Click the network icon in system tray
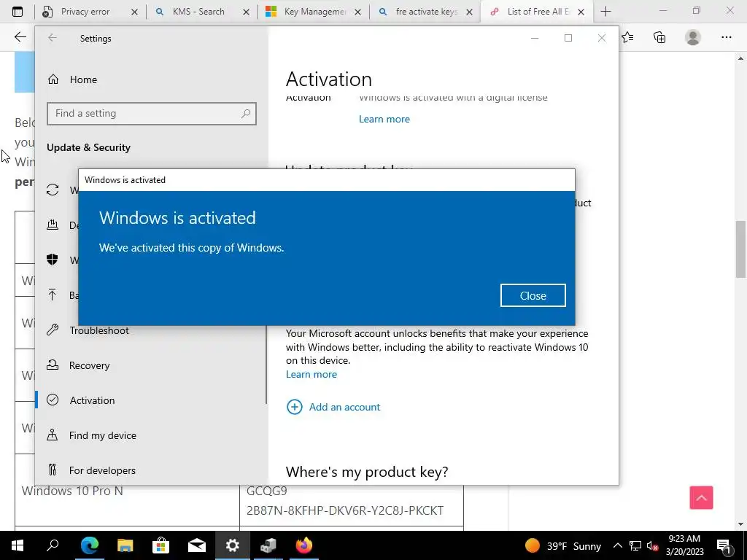This screenshot has width=747, height=560. tap(635, 545)
